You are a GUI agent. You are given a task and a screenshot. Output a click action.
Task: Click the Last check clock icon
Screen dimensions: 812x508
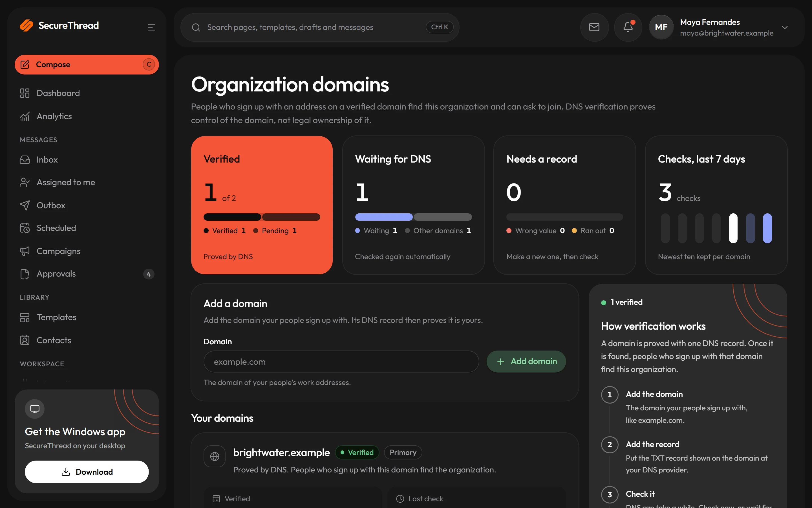(400, 499)
